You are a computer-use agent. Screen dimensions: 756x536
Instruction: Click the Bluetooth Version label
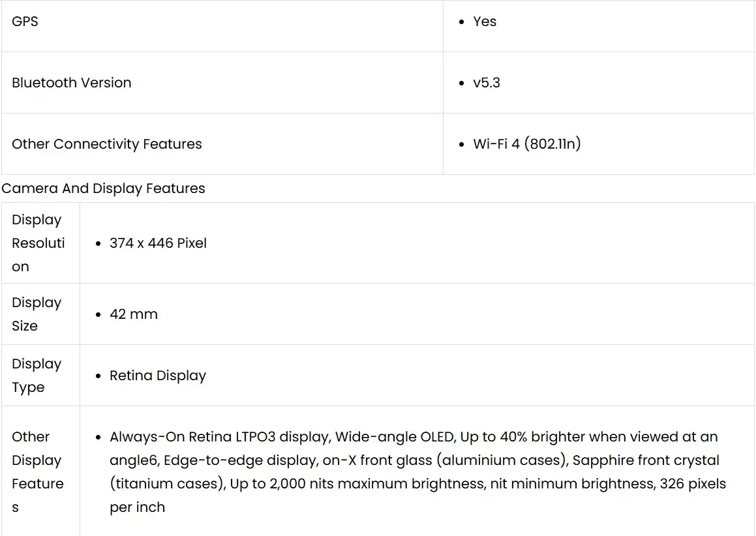point(72,83)
